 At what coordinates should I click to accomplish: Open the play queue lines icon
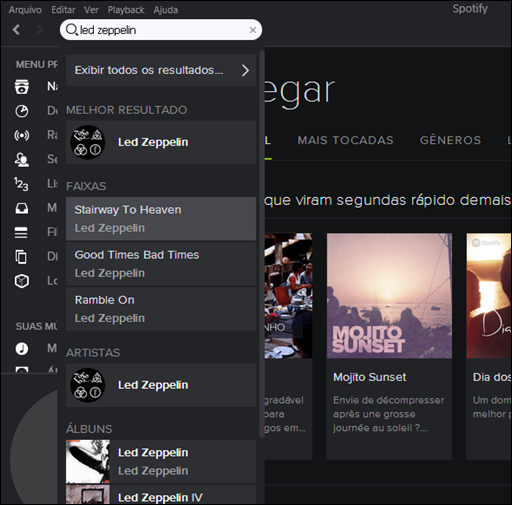pos(21,232)
